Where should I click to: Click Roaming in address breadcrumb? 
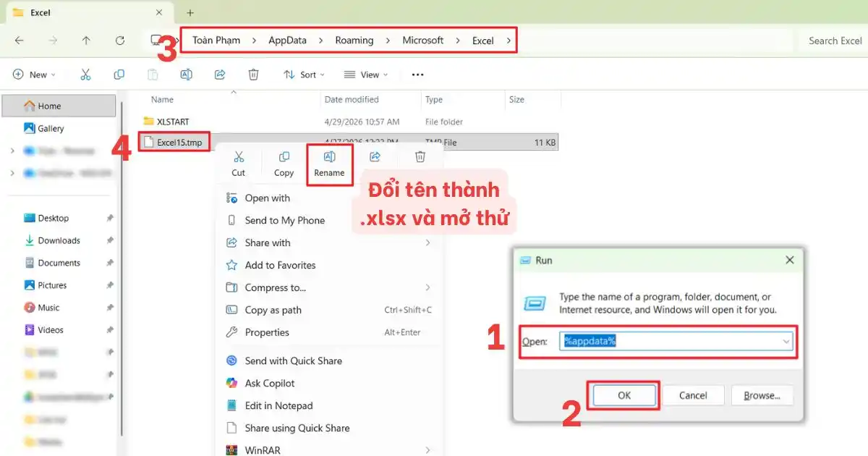354,41
